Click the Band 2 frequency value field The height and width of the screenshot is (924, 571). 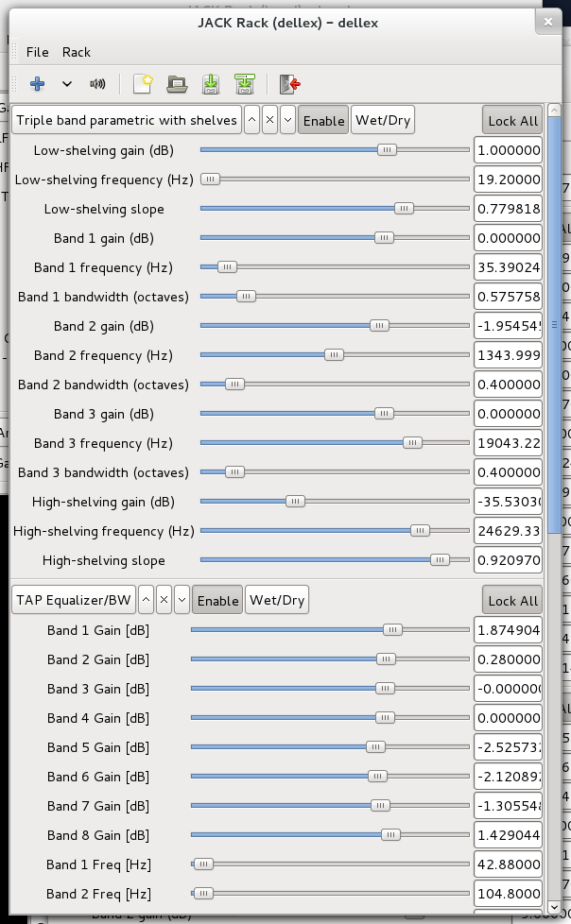508,354
